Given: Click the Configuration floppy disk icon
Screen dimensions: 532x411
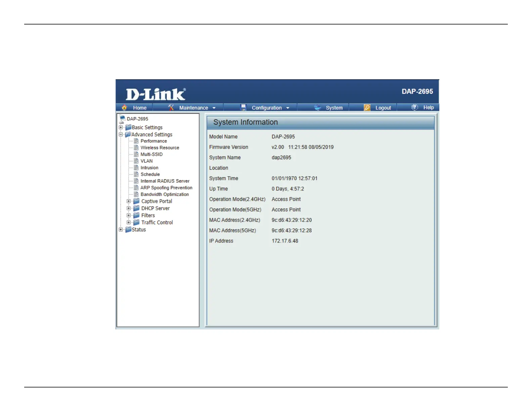Looking at the screenshot, I should pos(243,107).
